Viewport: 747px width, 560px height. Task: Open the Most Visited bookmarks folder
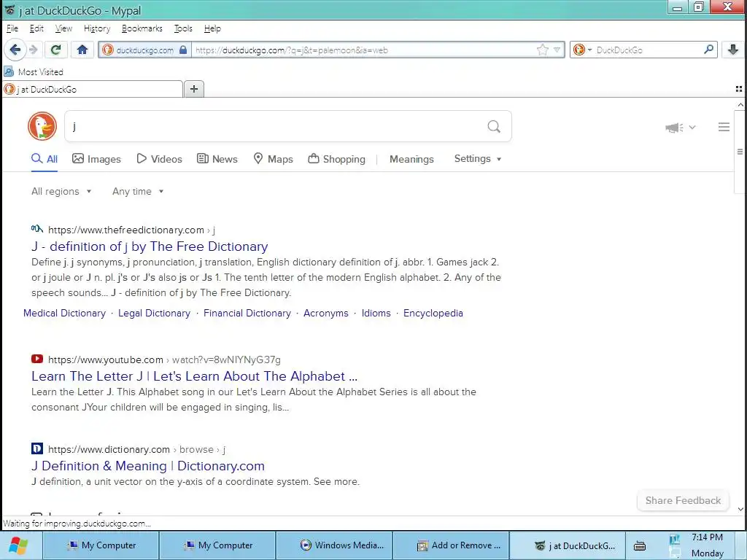(x=34, y=72)
